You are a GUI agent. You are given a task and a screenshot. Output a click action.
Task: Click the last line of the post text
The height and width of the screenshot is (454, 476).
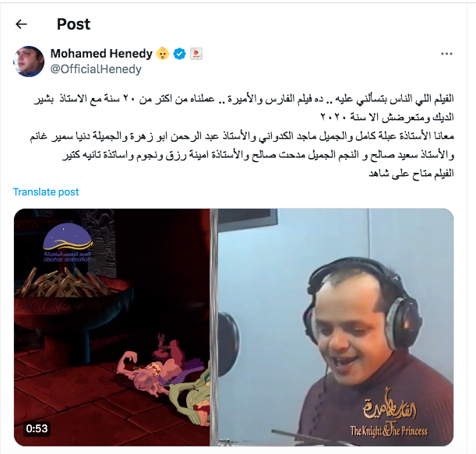coord(411,174)
